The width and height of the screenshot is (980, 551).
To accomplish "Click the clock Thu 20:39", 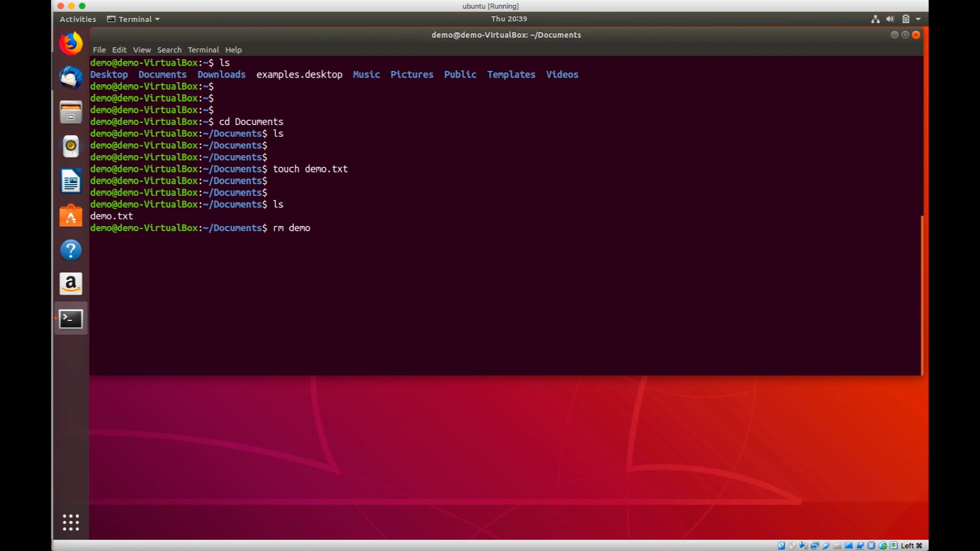I will 509,19.
